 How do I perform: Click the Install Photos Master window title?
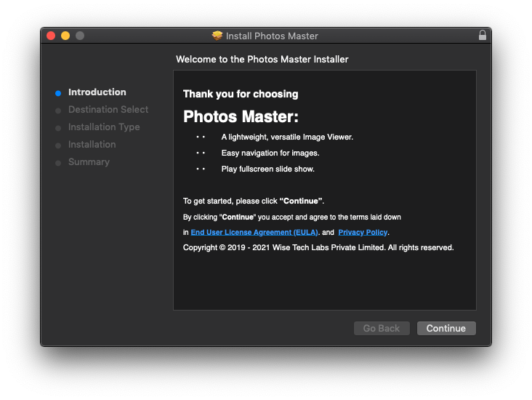click(x=272, y=36)
